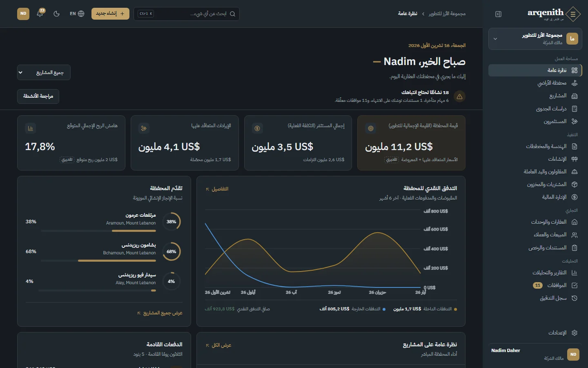Click the dollar coin icon on invested total card
588x368 pixels.
click(x=257, y=128)
